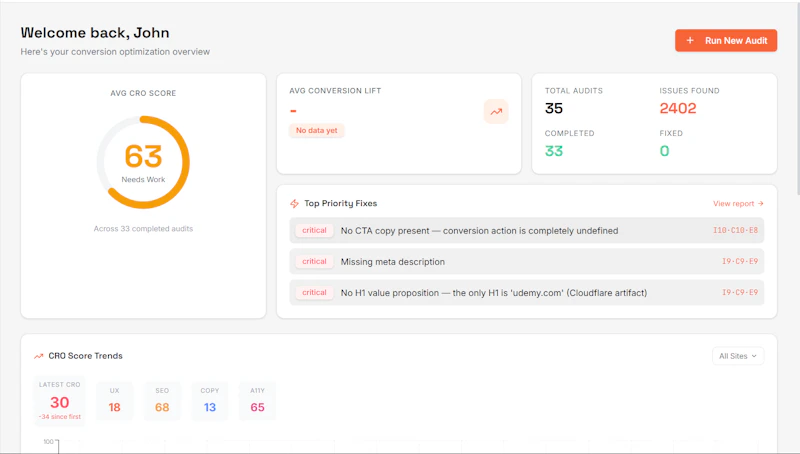Click the trend icon beside CRO Score Trends
The width and height of the screenshot is (800, 454).
coord(38,356)
